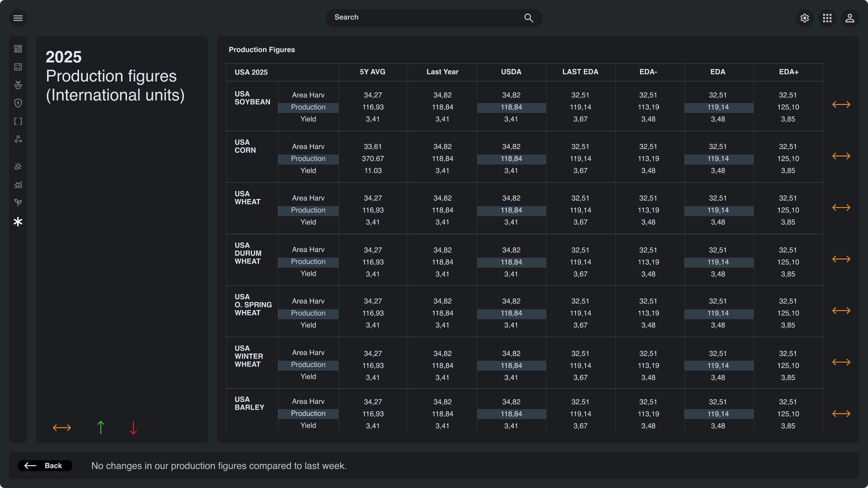Viewport: 868px width, 488px height.
Task: Click the orange arrow beside USA SOYBEAN row
Action: coord(841,104)
